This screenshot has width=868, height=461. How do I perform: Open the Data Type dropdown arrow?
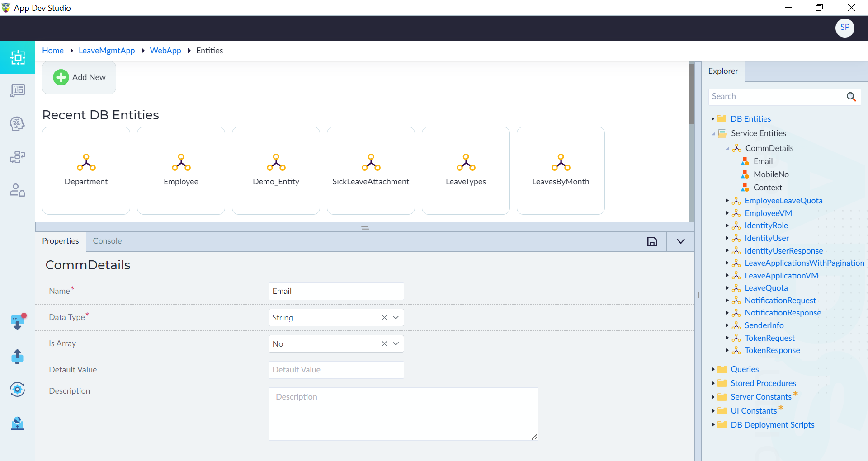[396, 318]
